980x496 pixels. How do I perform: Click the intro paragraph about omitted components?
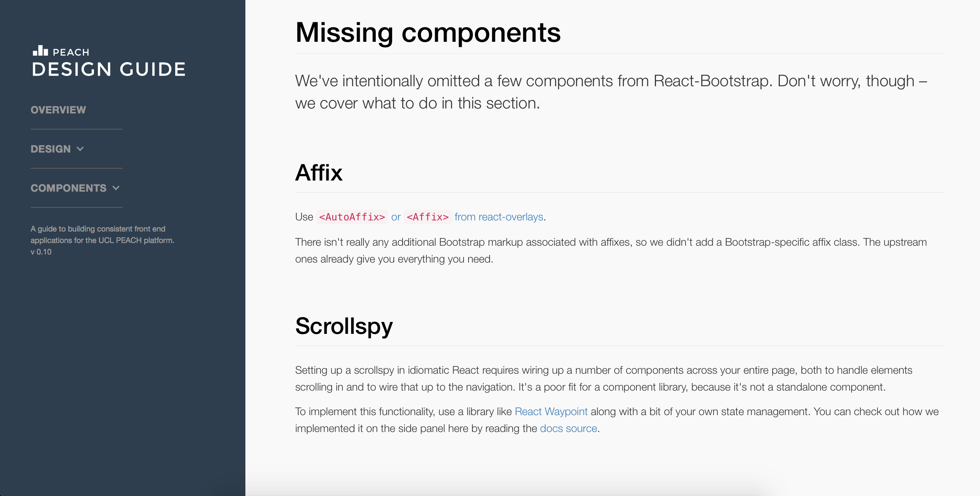tap(611, 92)
